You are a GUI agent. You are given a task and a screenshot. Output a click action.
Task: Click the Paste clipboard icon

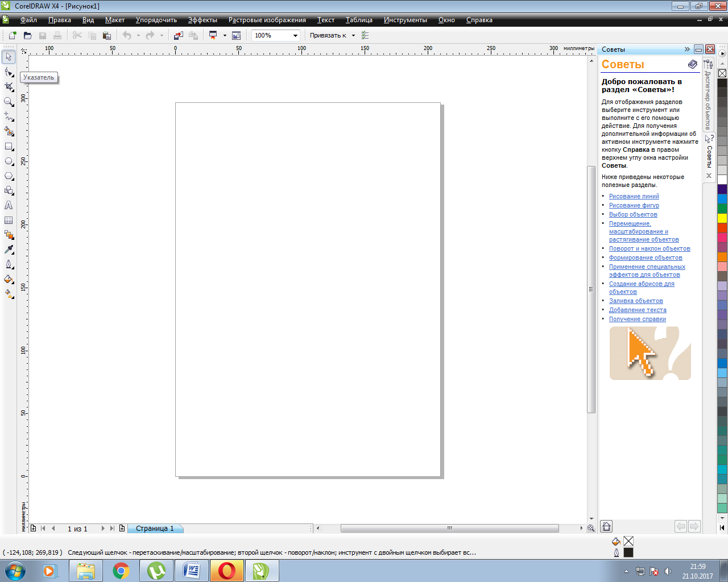pyautogui.click(x=106, y=35)
